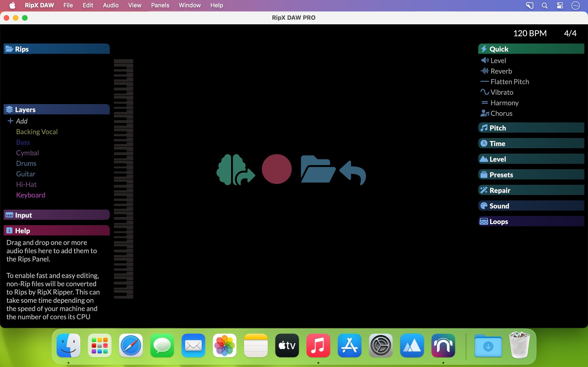Select the Vibrato quick tool
The width and height of the screenshot is (588, 367).
[501, 92]
